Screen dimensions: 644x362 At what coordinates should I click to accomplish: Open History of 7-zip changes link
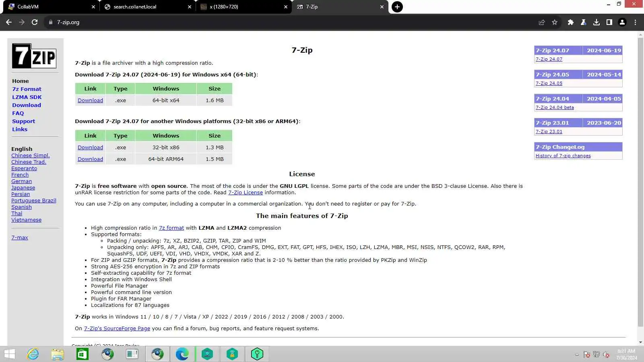563,156
